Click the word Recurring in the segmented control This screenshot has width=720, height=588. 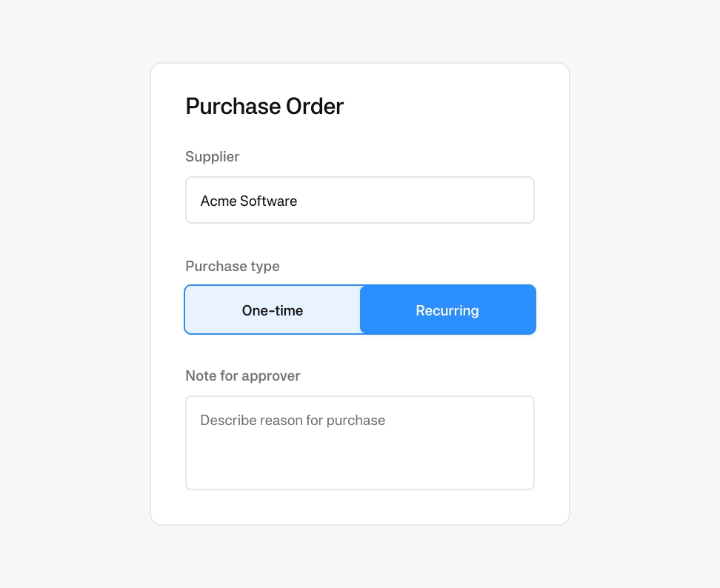[447, 311]
